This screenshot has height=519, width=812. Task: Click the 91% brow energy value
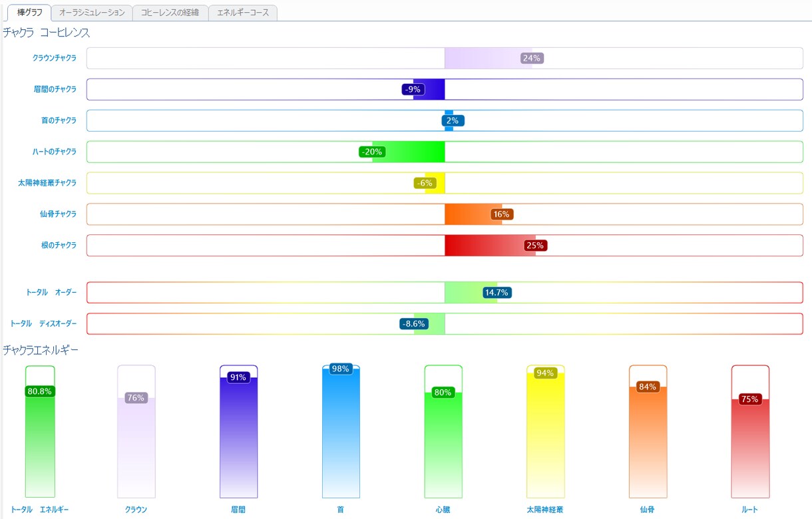pos(238,377)
